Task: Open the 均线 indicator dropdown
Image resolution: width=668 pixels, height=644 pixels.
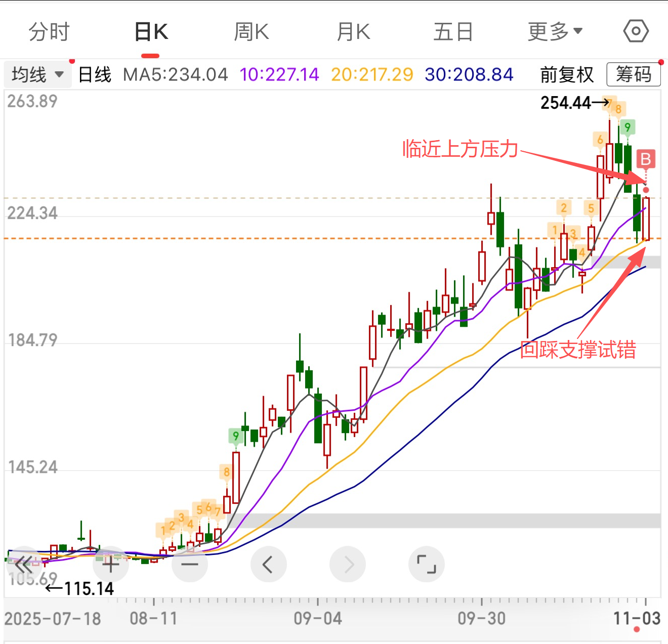Action: 37,75
